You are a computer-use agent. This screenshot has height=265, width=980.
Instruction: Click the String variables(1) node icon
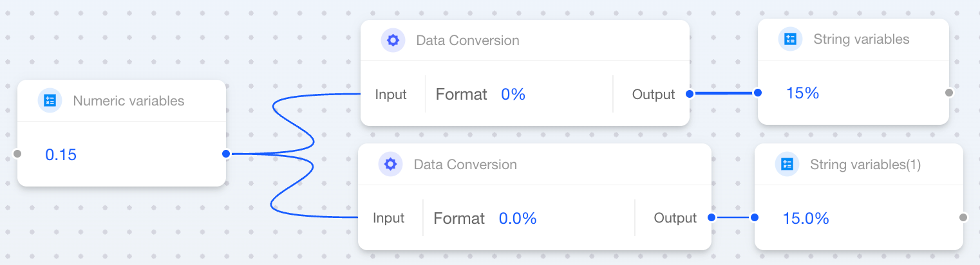tap(786, 165)
